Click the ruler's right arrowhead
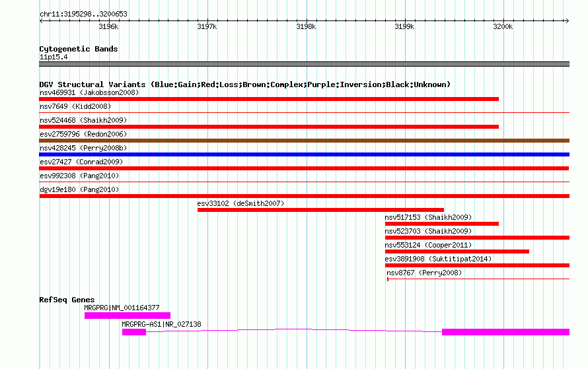This screenshot has height=369, width=588. (568, 21)
